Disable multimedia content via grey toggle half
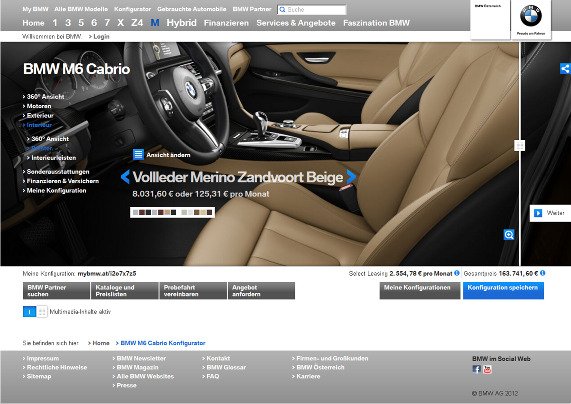Image resolution: width=571 pixels, height=404 pixels. pos(42,311)
